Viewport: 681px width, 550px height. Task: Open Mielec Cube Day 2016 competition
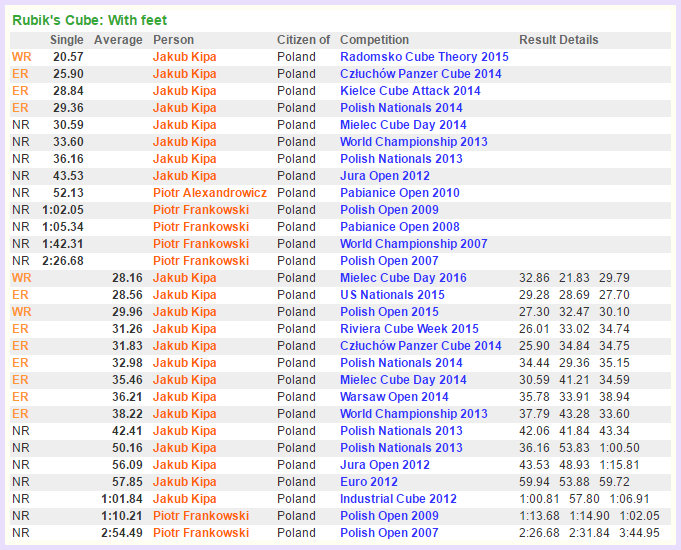(x=403, y=278)
